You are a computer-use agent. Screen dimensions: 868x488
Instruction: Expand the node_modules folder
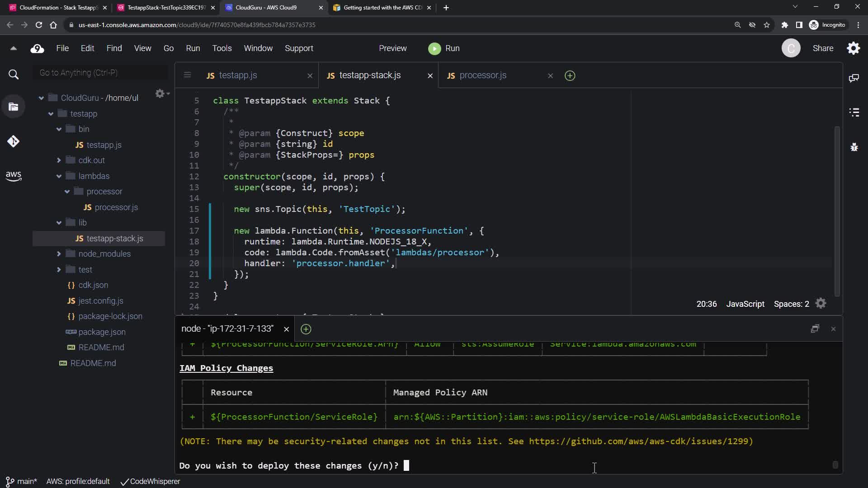pyautogui.click(x=59, y=254)
